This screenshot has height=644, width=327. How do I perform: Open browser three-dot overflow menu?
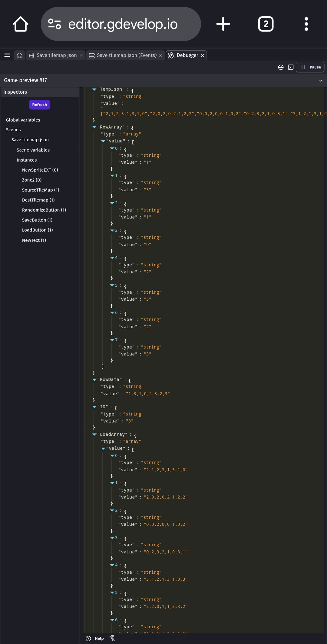coord(306,24)
